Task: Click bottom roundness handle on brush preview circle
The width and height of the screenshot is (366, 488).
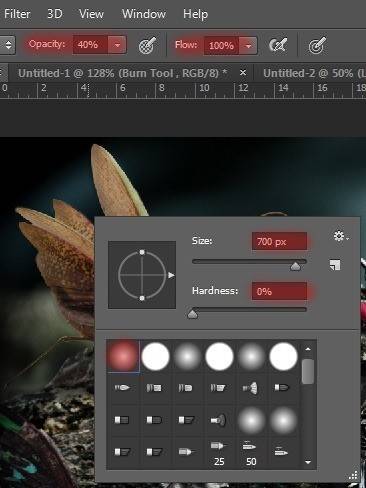Action: pyautogui.click(x=142, y=298)
